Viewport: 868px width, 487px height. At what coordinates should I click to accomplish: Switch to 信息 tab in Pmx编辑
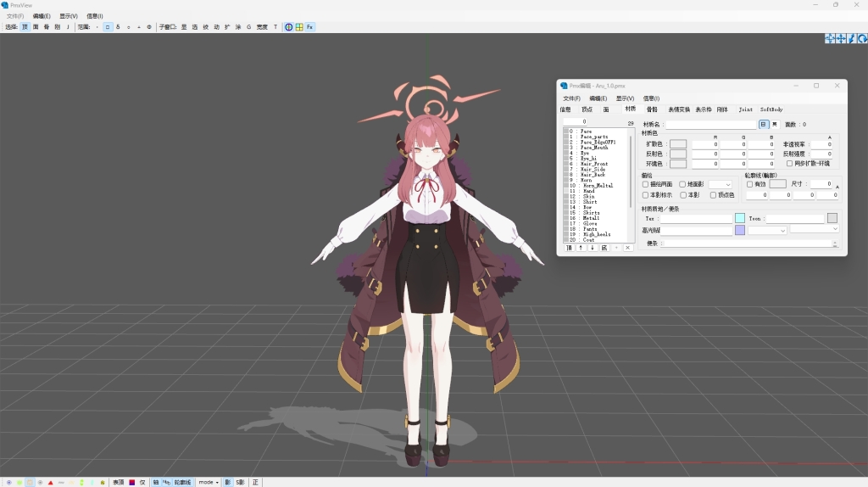coord(565,109)
